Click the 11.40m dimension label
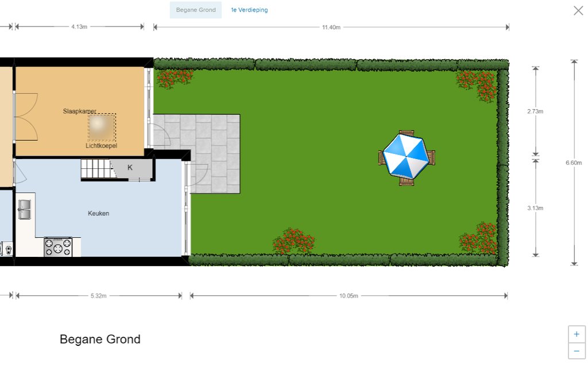Image resolution: width=588 pixels, height=366 pixels. (331, 28)
